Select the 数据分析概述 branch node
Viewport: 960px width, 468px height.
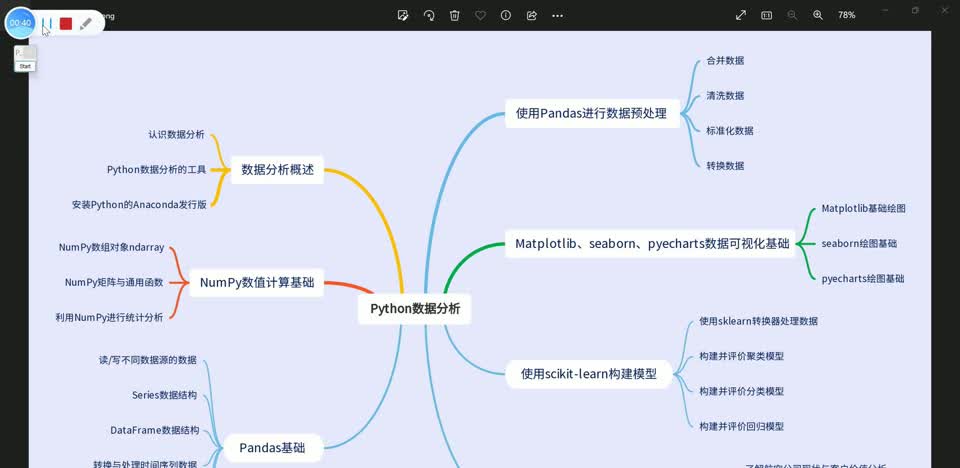277,170
